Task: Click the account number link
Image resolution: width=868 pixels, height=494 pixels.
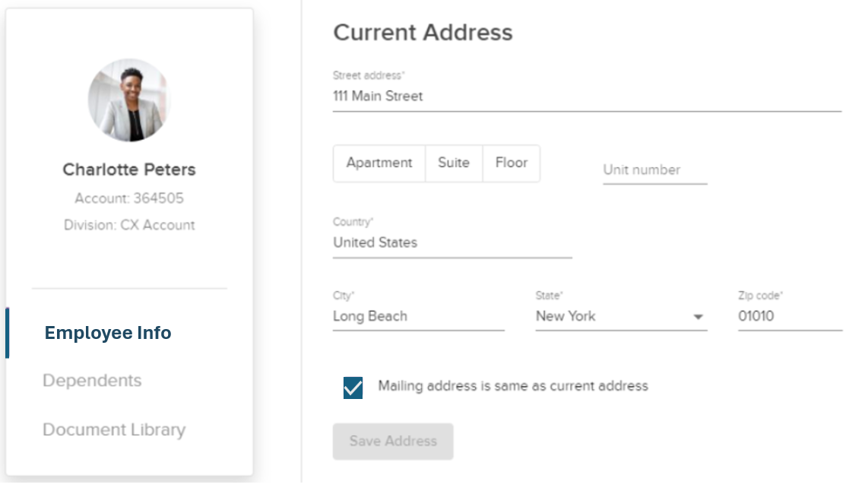Action: 129,198
